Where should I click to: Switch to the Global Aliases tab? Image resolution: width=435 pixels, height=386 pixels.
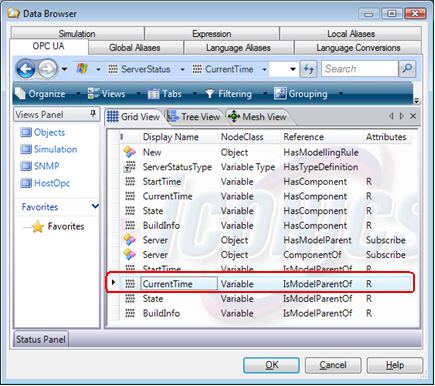click(x=135, y=48)
